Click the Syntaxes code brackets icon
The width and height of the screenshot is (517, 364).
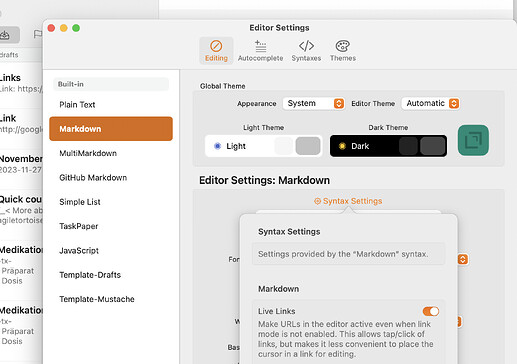tap(306, 46)
